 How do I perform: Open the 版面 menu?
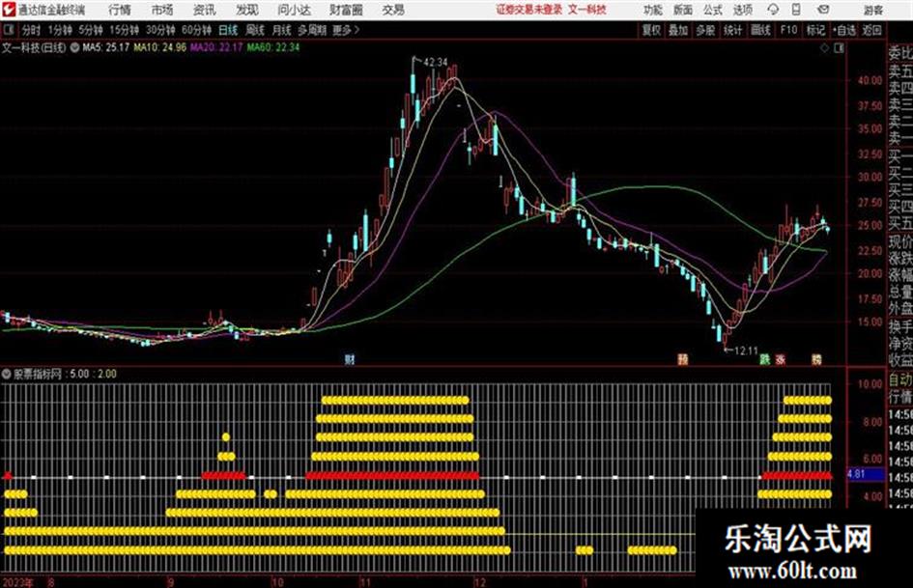click(683, 10)
